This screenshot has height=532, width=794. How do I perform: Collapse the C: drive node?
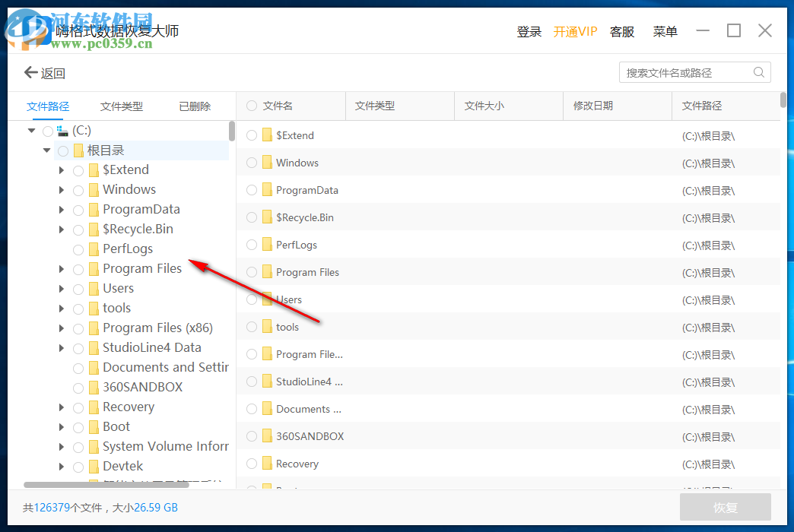click(x=31, y=131)
